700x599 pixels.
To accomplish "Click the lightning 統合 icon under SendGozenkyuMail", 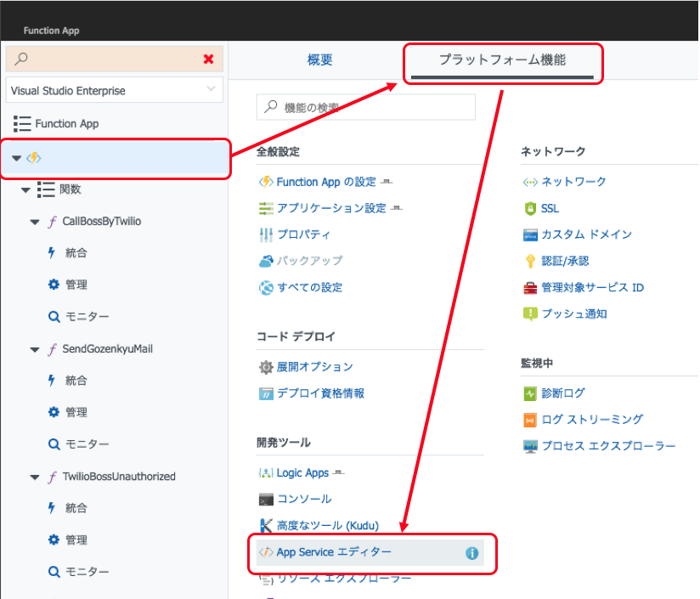I will pyautogui.click(x=52, y=381).
